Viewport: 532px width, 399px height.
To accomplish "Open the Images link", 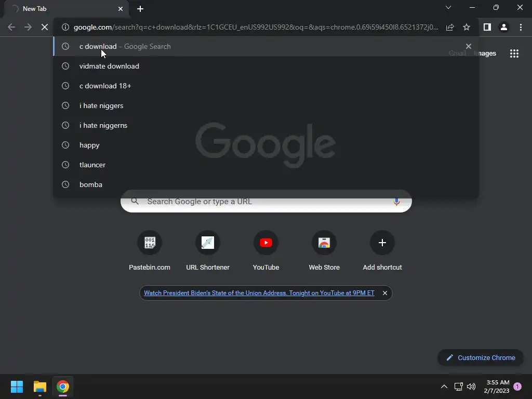I will pos(485,54).
